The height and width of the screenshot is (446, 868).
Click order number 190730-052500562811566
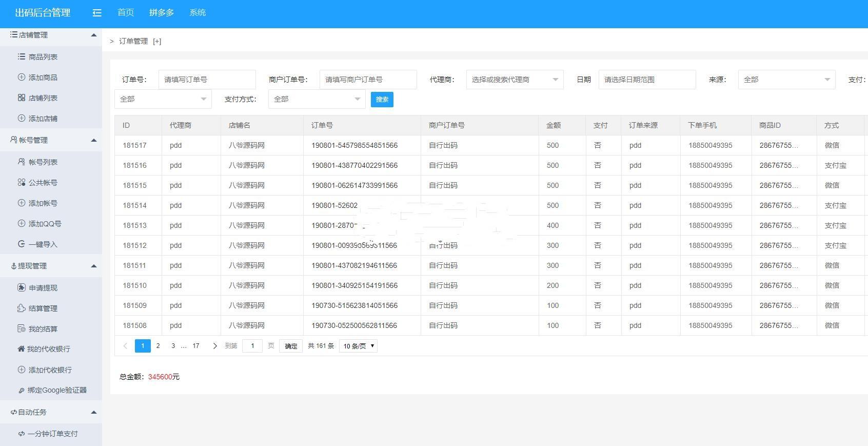[354, 326]
